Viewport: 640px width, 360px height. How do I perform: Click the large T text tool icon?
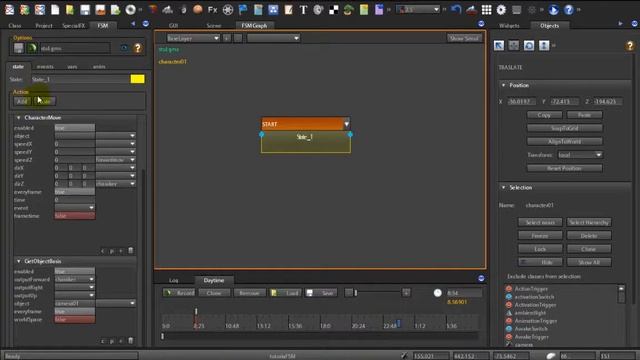pyautogui.click(x=303, y=9)
